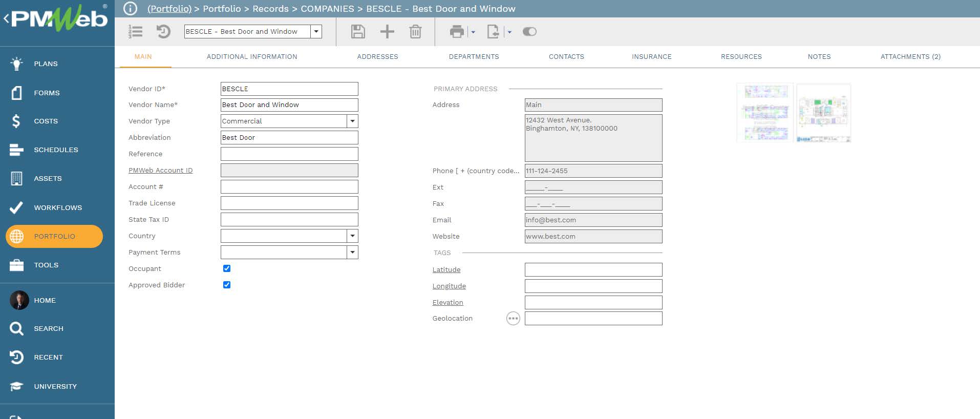Open Geolocation ellipsis picker button
The image size is (980, 419).
(x=513, y=319)
